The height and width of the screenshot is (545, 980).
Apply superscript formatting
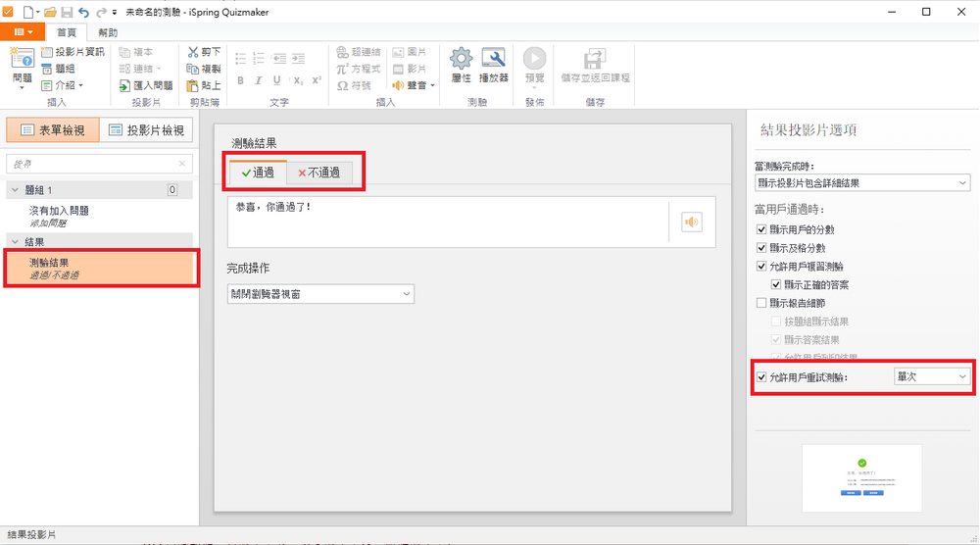click(x=317, y=80)
